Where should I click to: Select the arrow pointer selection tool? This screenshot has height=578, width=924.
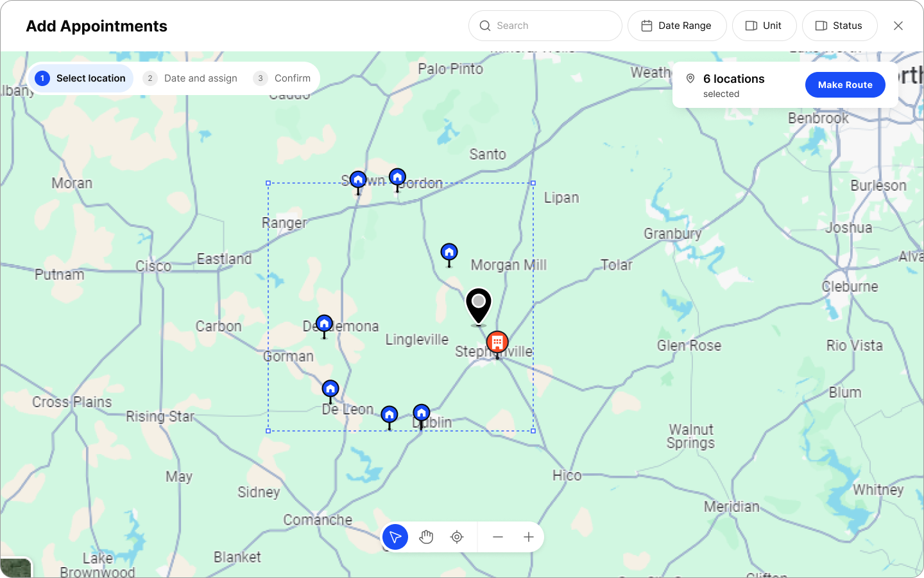[x=395, y=537]
